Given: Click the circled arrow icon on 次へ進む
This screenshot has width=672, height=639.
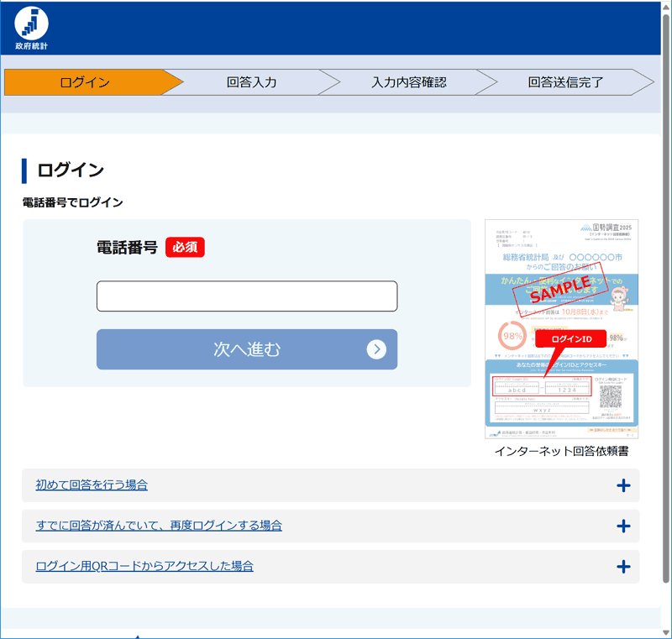Looking at the screenshot, I should (376, 349).
